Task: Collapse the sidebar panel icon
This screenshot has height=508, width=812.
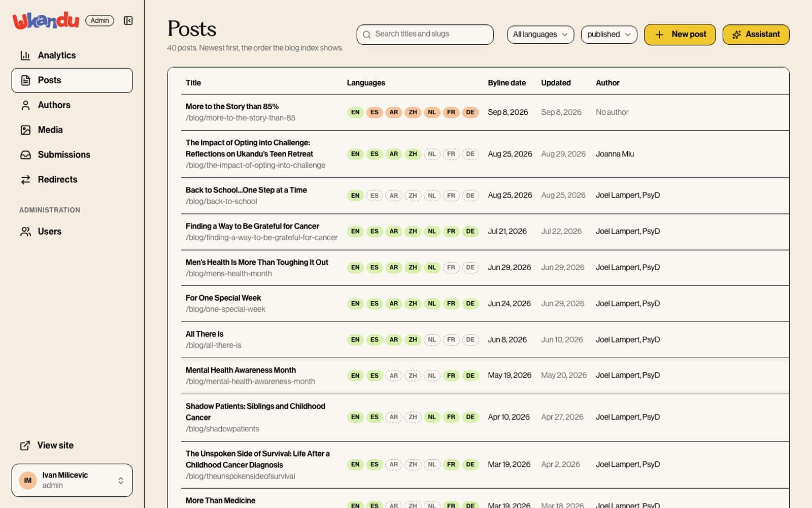Action: pyautogui.click(x=128, y=20)
